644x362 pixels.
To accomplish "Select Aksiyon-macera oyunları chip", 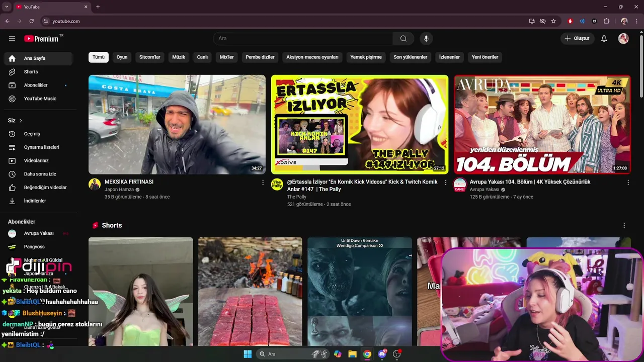I will (312, 57).
